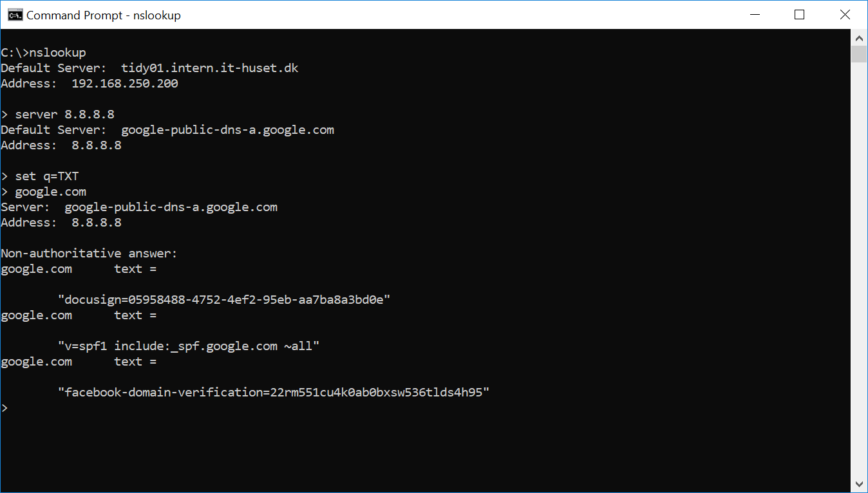The image size is (868, 493).
Task: Click the empty scrollbar track area
Action: tap(859, 257)
